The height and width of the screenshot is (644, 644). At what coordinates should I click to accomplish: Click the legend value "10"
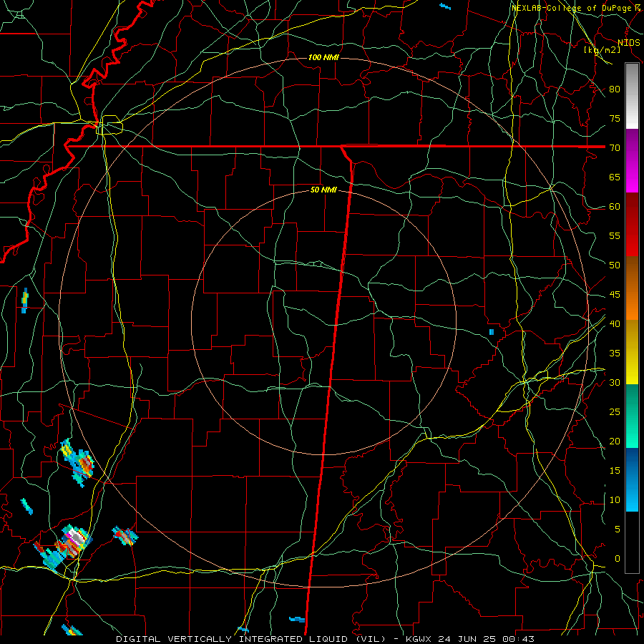click(x=615, y=500)
